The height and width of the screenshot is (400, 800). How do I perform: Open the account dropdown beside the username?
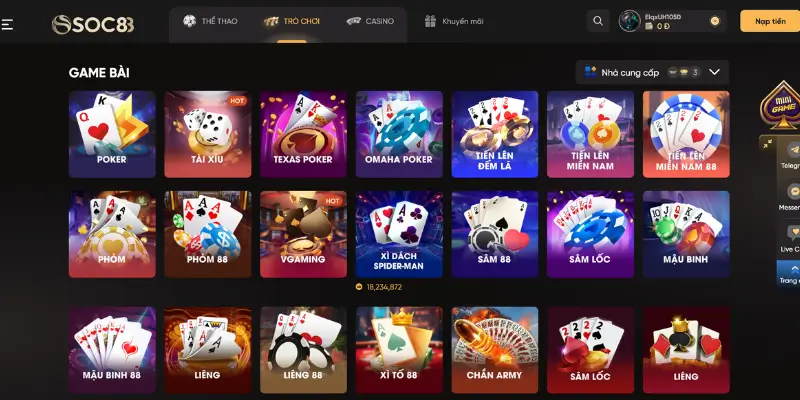715,21
